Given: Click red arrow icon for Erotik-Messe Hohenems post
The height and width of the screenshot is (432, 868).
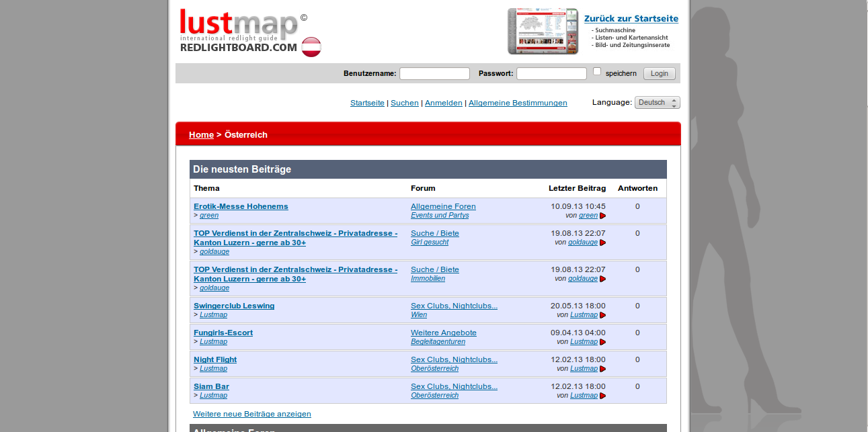Looking at the screenshot, I should [603, 216].
